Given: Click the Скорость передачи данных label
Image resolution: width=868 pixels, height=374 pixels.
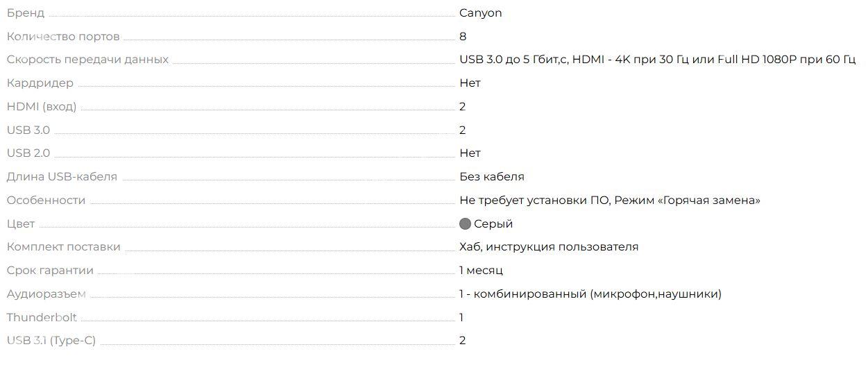Looking at the screenshot, I should [x=87, y=60].
